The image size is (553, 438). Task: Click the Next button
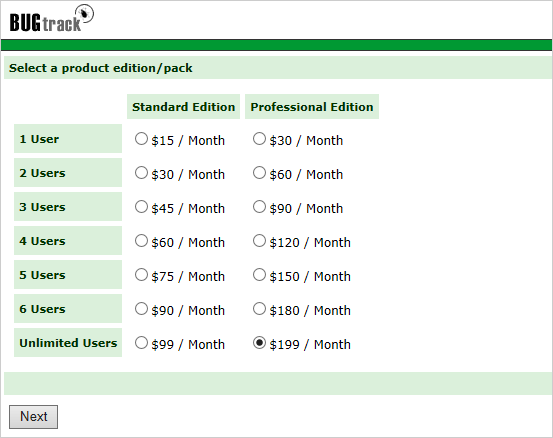34,417
